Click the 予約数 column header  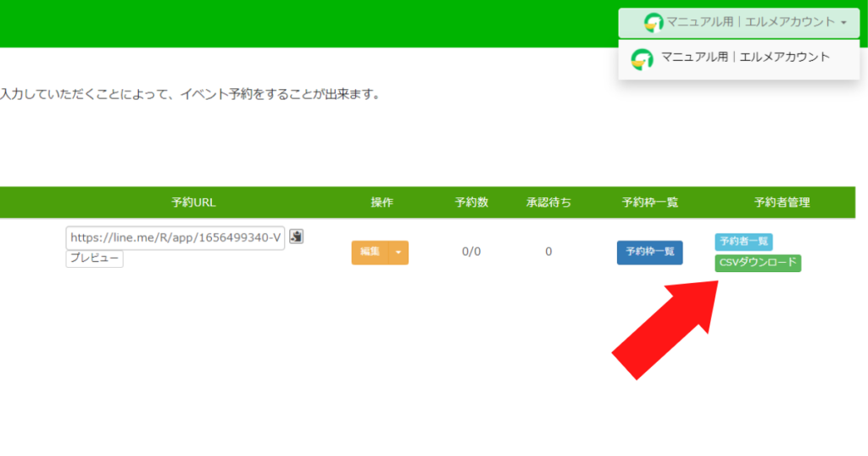click(471, 203)
